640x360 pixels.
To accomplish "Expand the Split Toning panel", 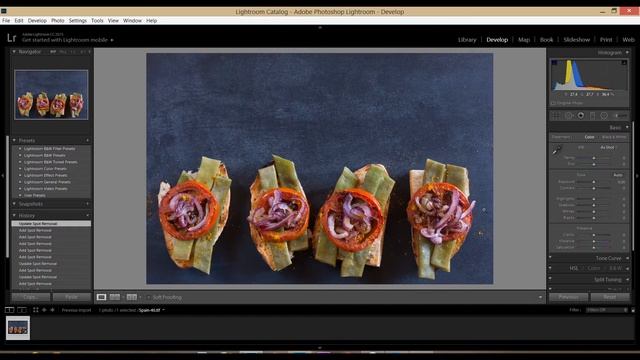I will click(x=627, y=280).
